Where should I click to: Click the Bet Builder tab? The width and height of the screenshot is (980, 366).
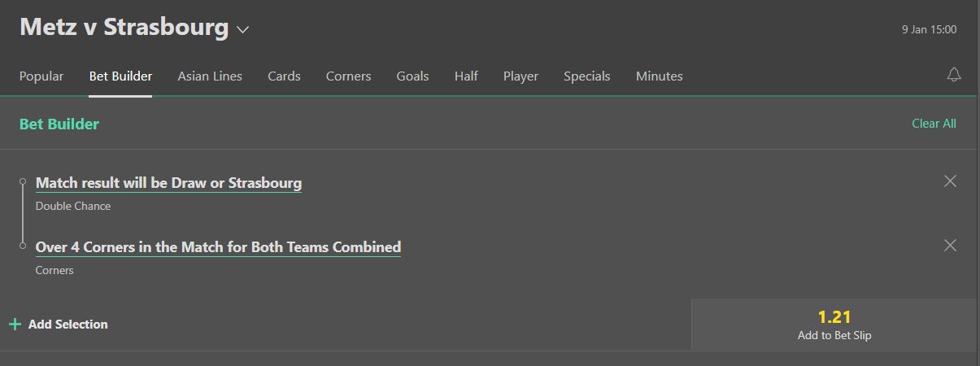click(x=120, y=76)
